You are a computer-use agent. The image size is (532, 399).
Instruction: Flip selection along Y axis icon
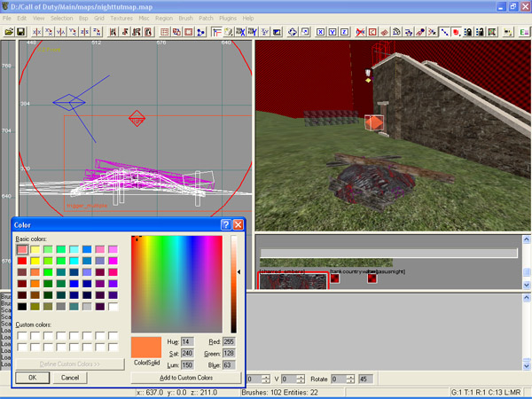point(60,32)
